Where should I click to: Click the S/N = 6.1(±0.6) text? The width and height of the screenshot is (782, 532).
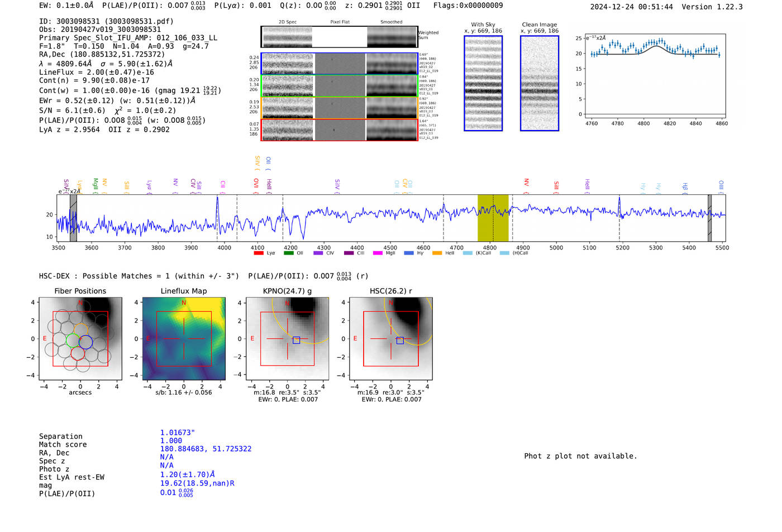click(x=72, y=111)
